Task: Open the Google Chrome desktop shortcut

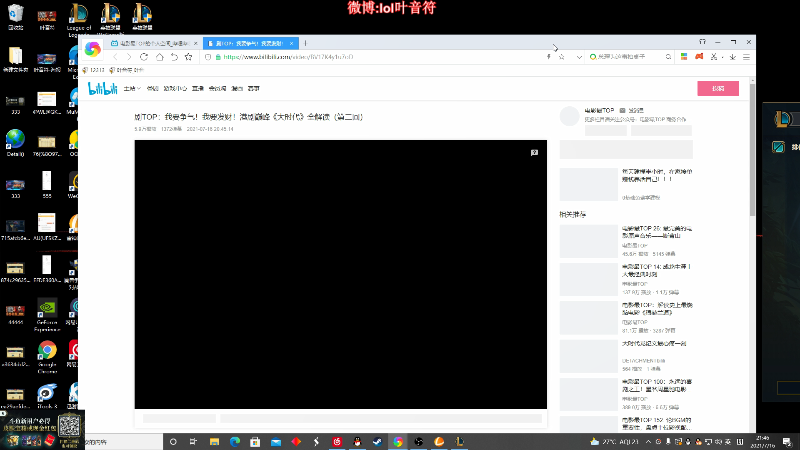Action: (x=47, y=357)
